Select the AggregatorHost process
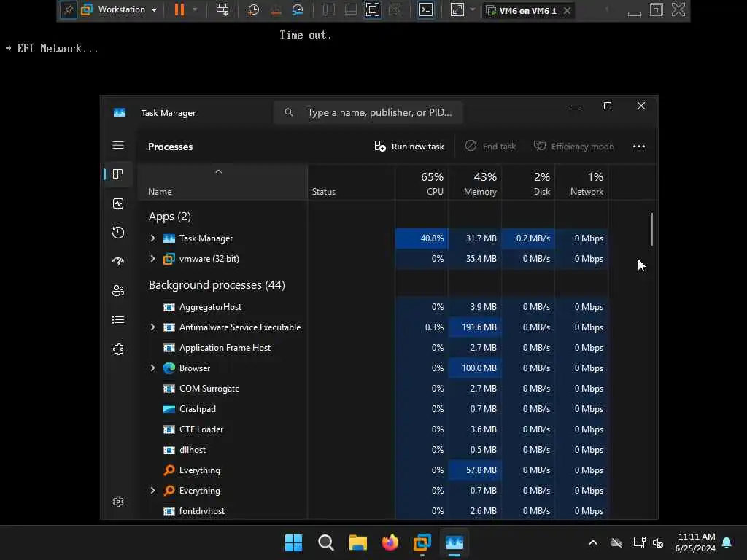This screenshot has width=747, height=560. point(373,307)
